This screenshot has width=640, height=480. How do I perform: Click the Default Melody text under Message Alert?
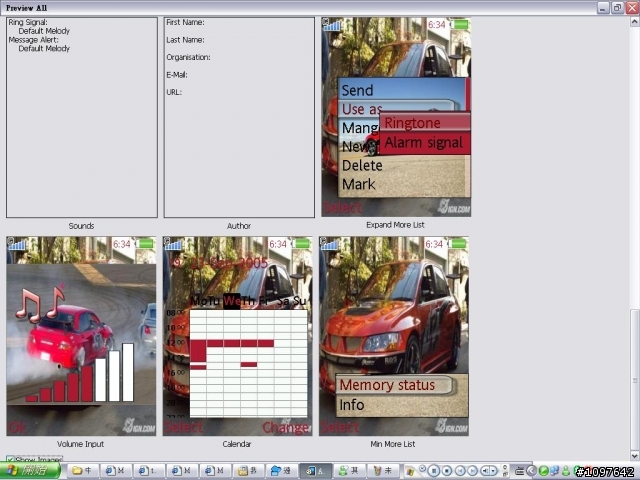pyautogui.click(x=44, y=49)
